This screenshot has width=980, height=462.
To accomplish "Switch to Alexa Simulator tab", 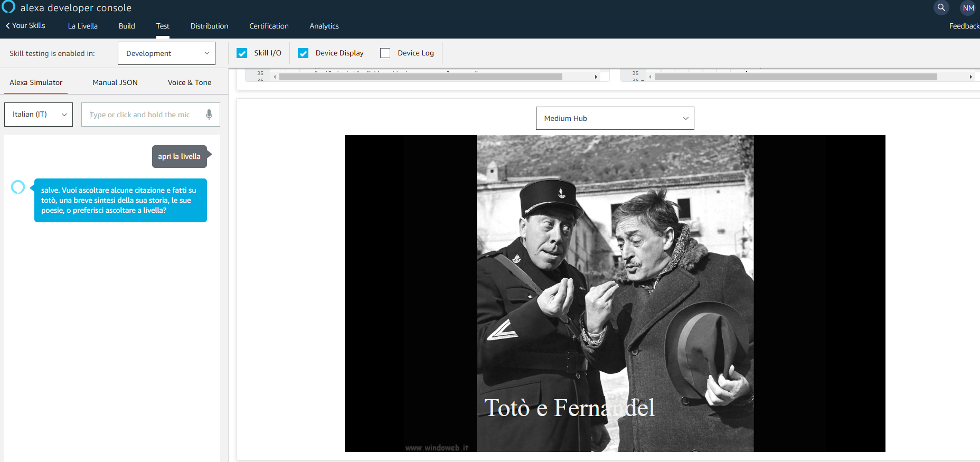I will pyautogui.click(x=36, y=82).
